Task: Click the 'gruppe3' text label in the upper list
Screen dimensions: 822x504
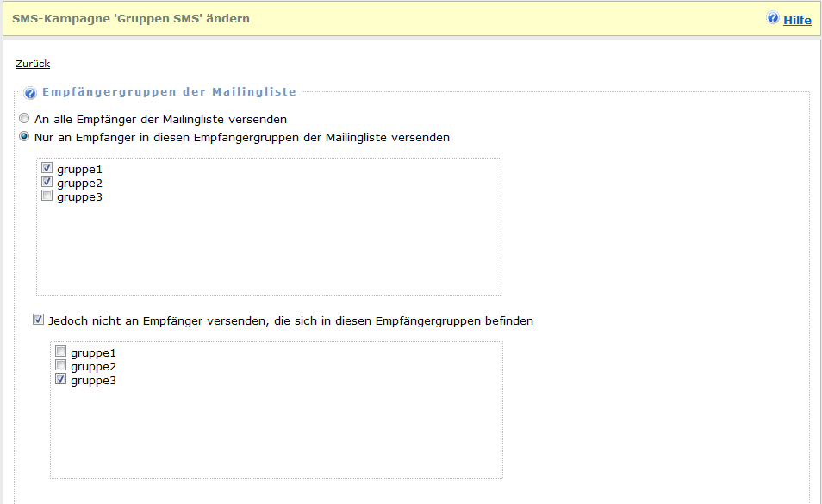Action: click(79, 196)
